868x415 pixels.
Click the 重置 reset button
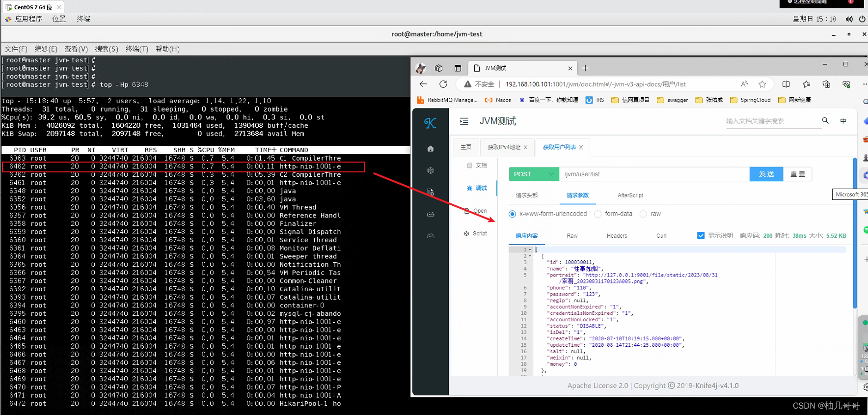coord(798,174)
